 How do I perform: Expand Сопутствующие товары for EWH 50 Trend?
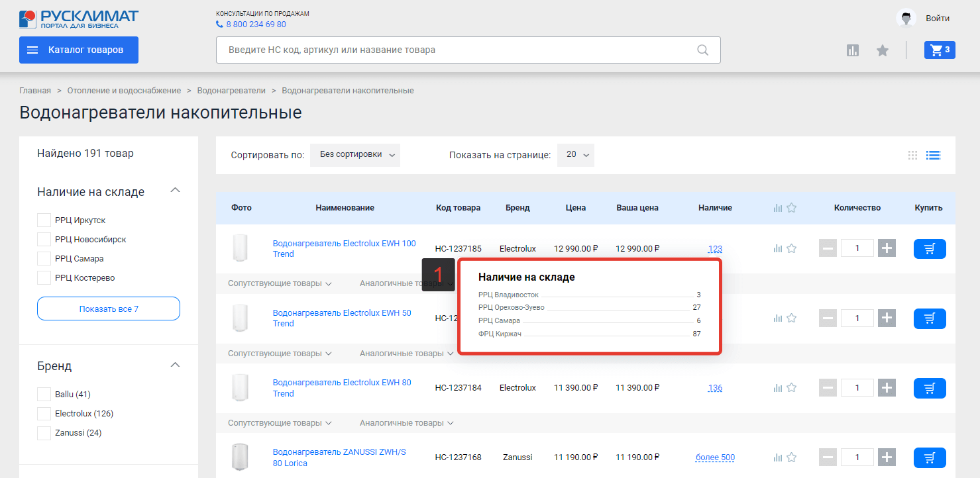pyautogui.click(x=280, y=354)
